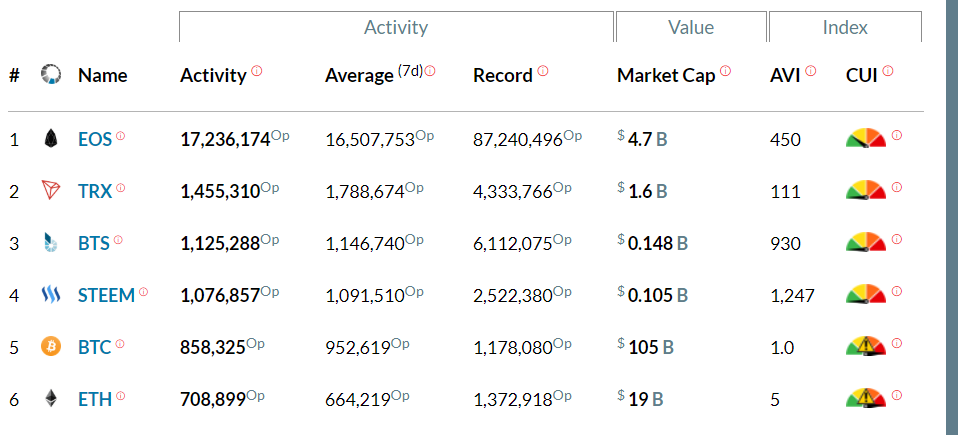This screenshot has height=435, width=958.
Task: Sort by the # rank column header
Action: tap(14, 76)
